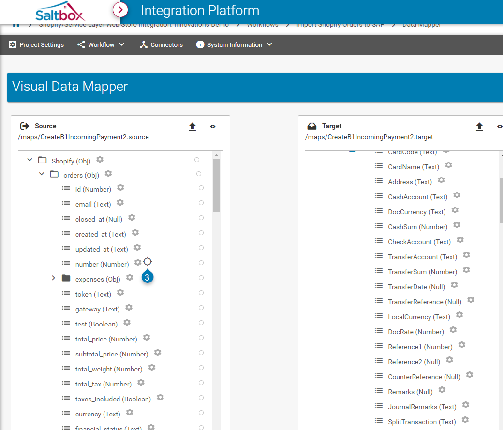Open gear for JournalRemarks (Text)
The height and width of the screenshot is (430, 504).
click(466, 405)
